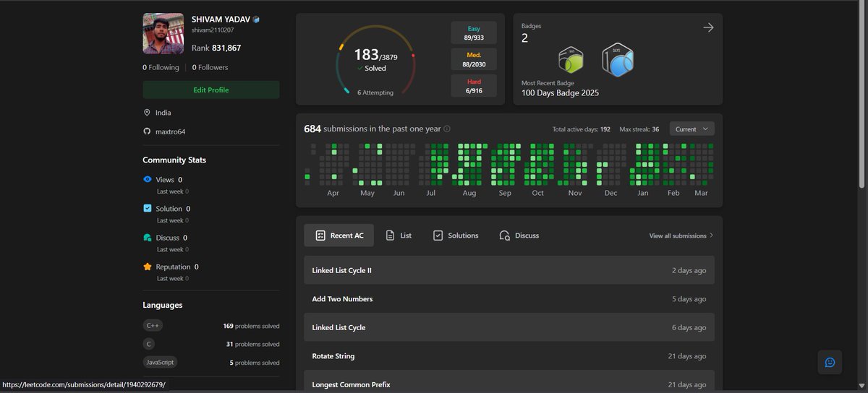868x393 pixels.
Task: Click the blue 100 Days badge icon
Action: (617, 60)
